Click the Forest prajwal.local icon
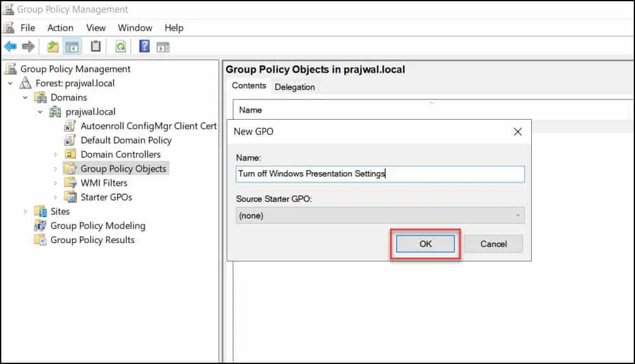Image resolution: width=635 pixels, height=364 pixels. [x=25, y=83]
